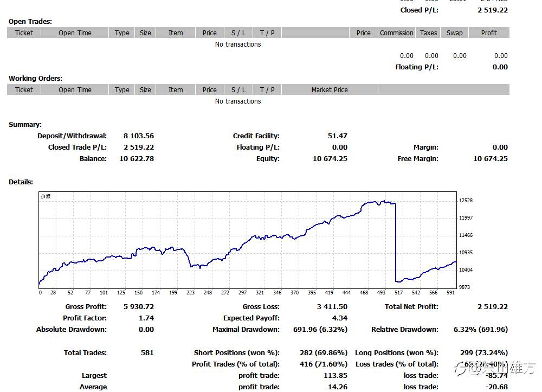The width and height of the screenshot is (542, 392).
Task: Select the Balance value 10 622.78
Action: coord(137,159)
